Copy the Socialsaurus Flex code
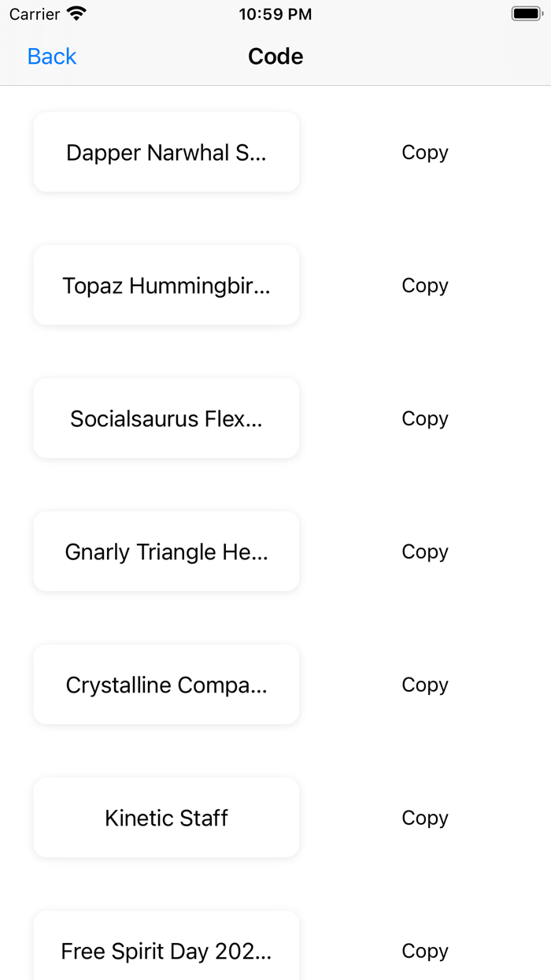Image resolution: width=551 pixels, height=980 pixels. pos(424,418)
